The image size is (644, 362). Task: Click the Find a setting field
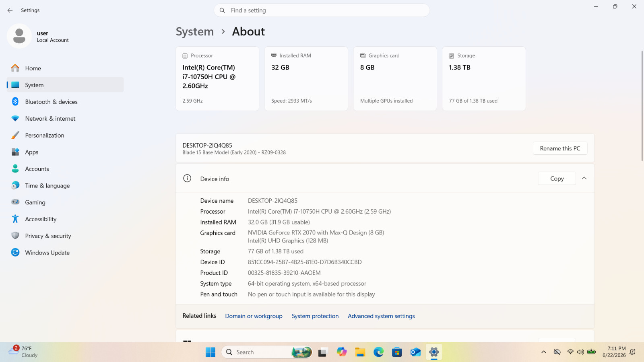click(322, 10)
